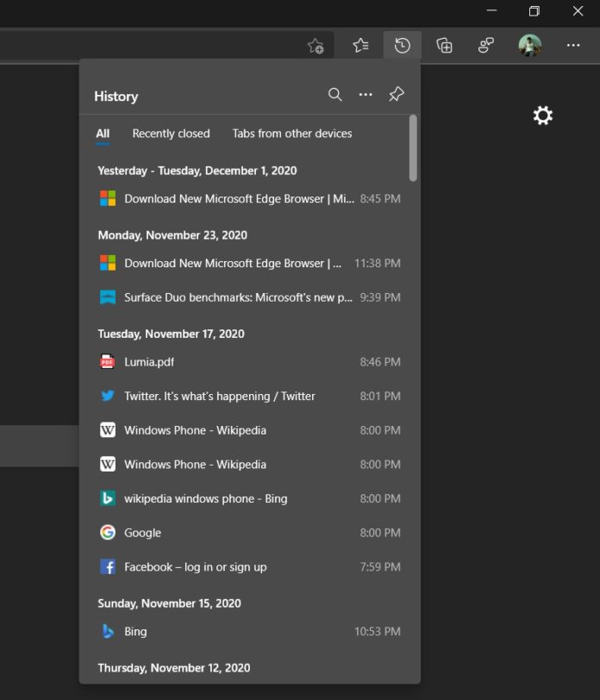Open the Windows Phone Wikipedia entry
The image size is (600, 700).
[196, 430]
